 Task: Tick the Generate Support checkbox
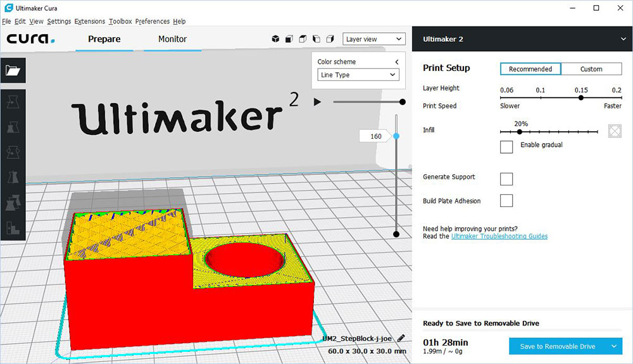506,179
